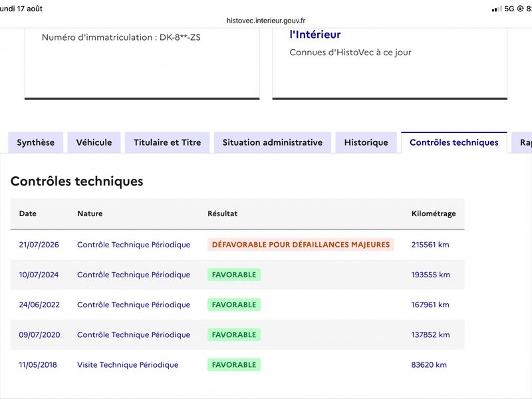Select the Titulaire et Titre tab

[x=168, y=142]
